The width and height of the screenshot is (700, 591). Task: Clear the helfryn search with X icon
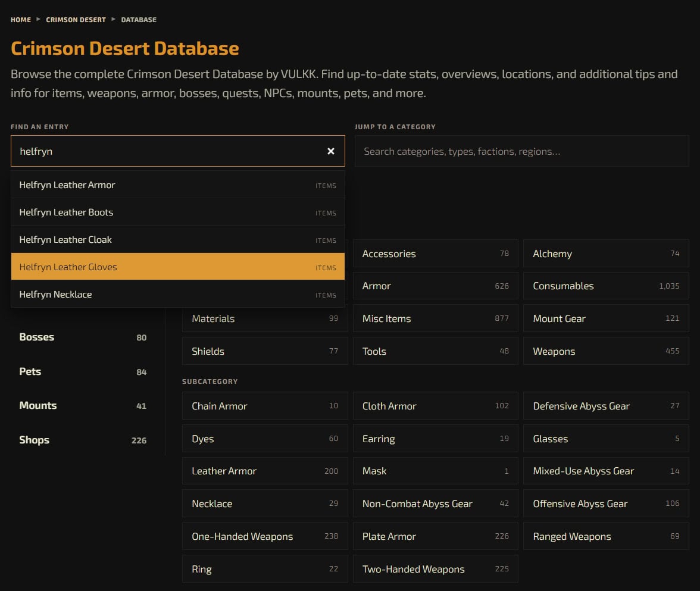pyautogui.click(x=331, y=151)
